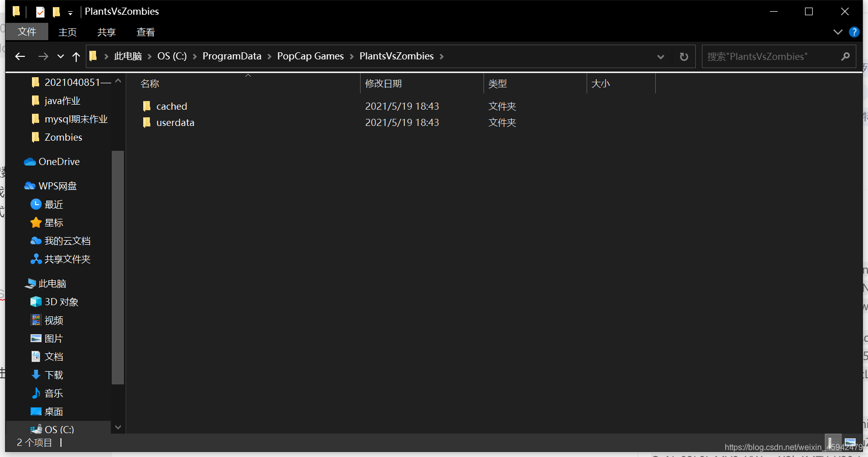Open the address bar history dropdown
This screenshot has height=457, width=868.
click(660, 57)
